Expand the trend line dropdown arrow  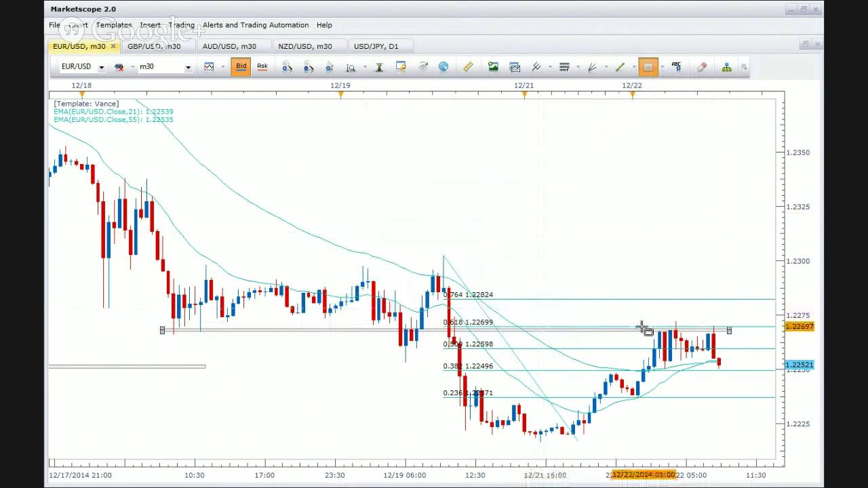pyautogui.click(x=633, y=66)
